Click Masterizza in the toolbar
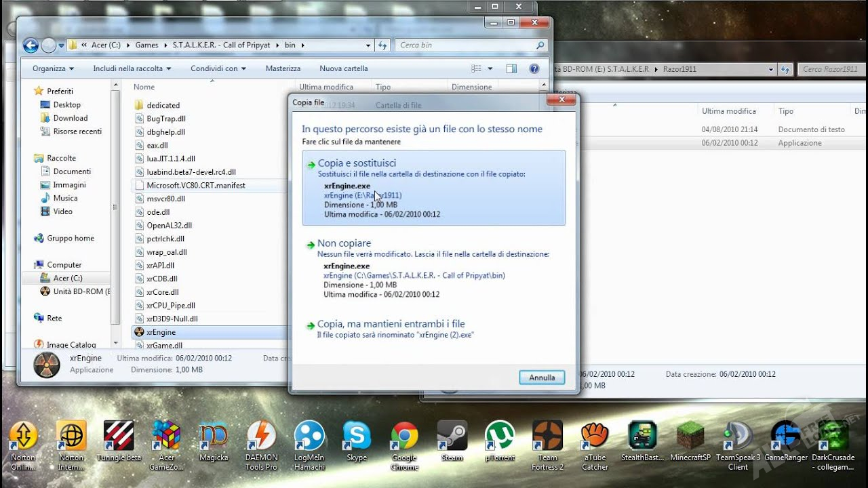Viewport: 868px width, 488px height. [x=283, y=68]
